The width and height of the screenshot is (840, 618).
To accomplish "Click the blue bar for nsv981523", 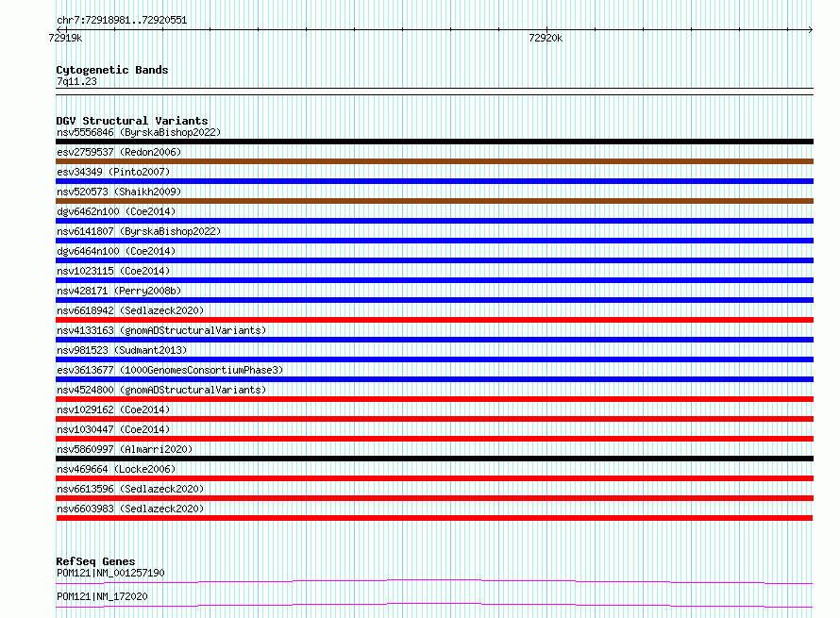I will (434, 359).
